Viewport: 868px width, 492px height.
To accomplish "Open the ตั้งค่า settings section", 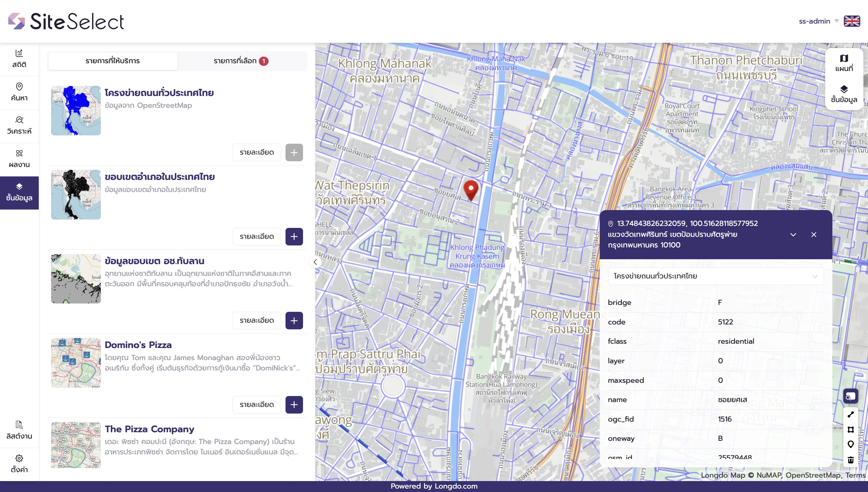I will coord(19,464).
